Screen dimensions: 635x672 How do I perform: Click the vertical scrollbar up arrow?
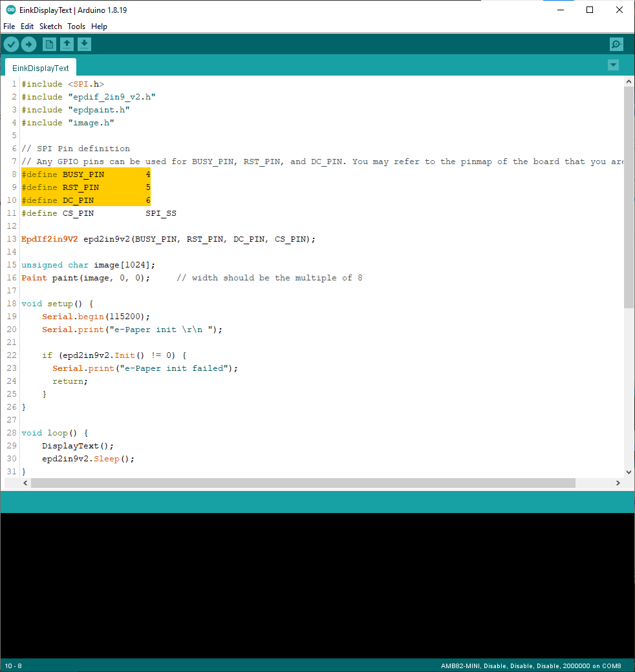click(629, 81)
